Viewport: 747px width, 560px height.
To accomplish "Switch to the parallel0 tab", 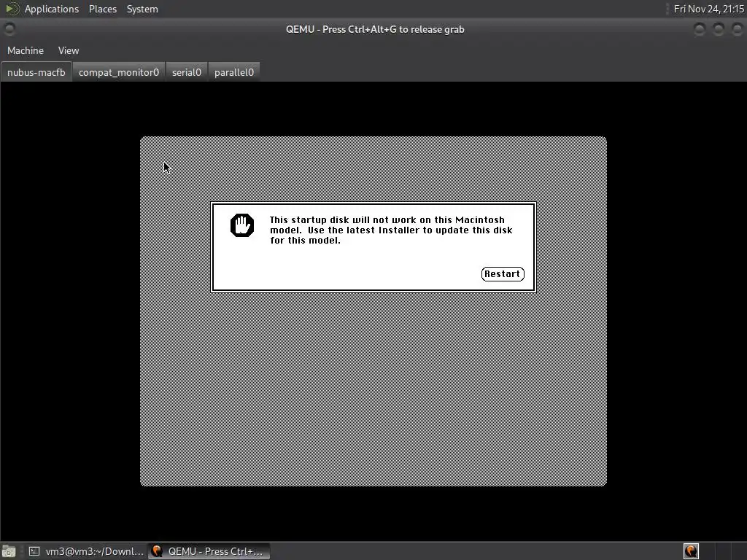I will 234,72.
